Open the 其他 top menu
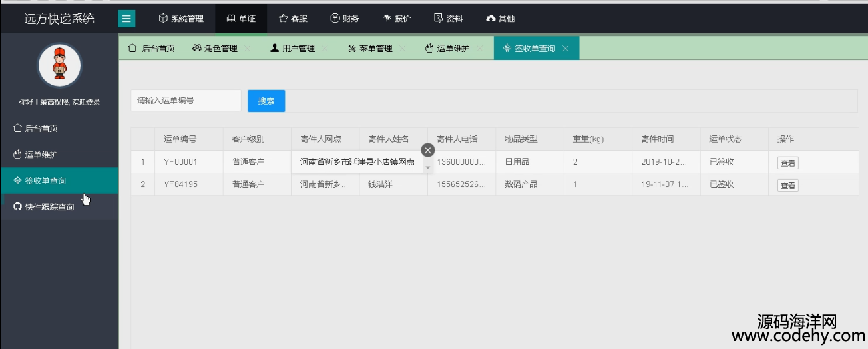This screenshot has width=868, height=349. click(x=501, y=19)
